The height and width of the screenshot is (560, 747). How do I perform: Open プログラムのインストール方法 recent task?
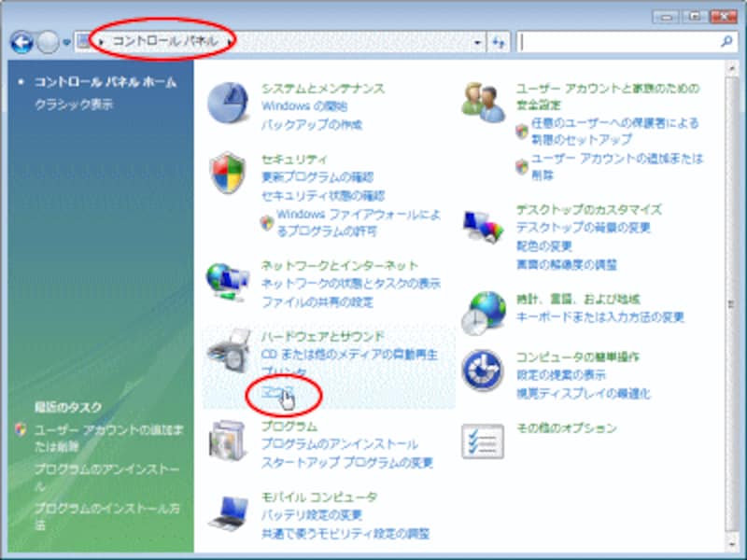click(107, 516)
